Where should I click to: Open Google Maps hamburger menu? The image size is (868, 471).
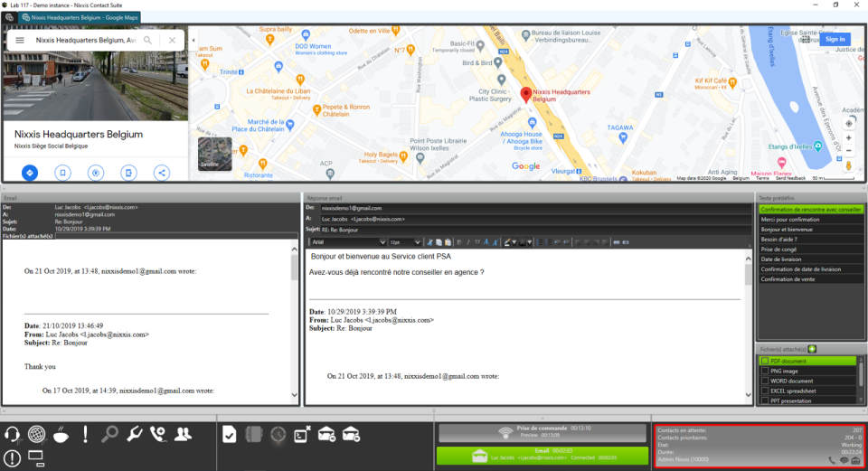20,41
